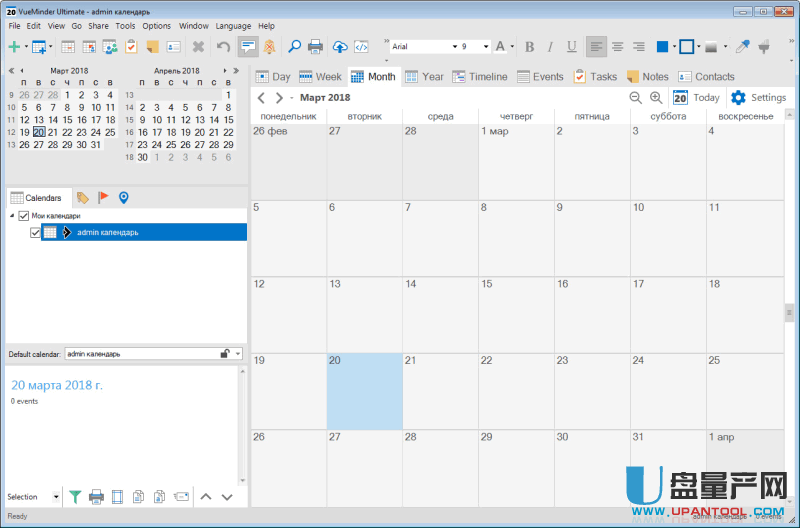Collapse the Мои календари tree node
Screen dimensions: 800x528
(x=12, y=216)
